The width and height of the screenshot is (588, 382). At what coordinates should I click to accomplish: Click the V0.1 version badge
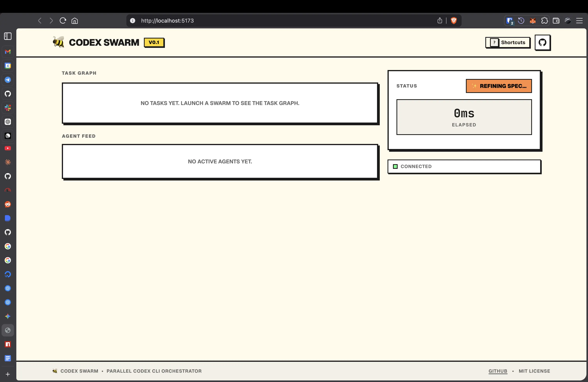pos(154,43)
